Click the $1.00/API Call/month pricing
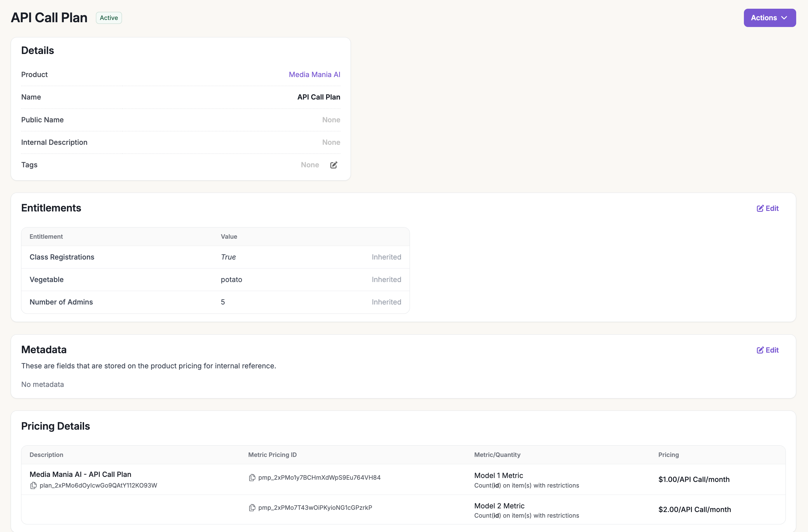This screenshot has width=808, height=532. [x=694, y=479]
